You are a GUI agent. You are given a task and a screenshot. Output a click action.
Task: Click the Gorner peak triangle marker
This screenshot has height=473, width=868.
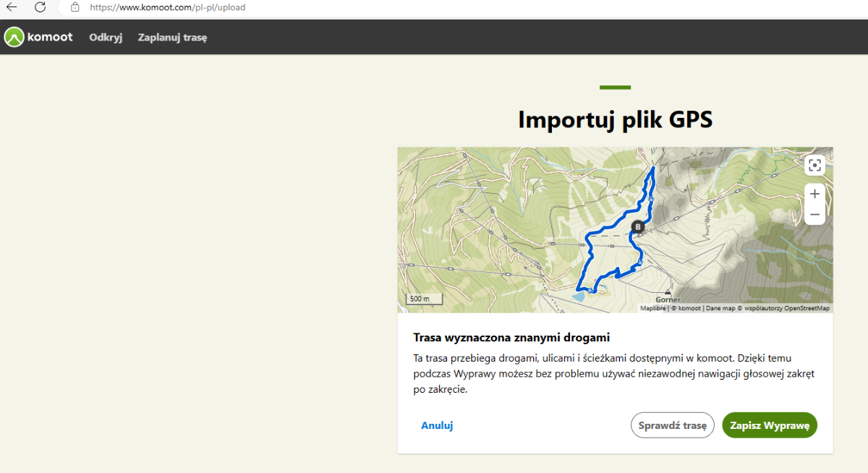(x=668, y=292)
